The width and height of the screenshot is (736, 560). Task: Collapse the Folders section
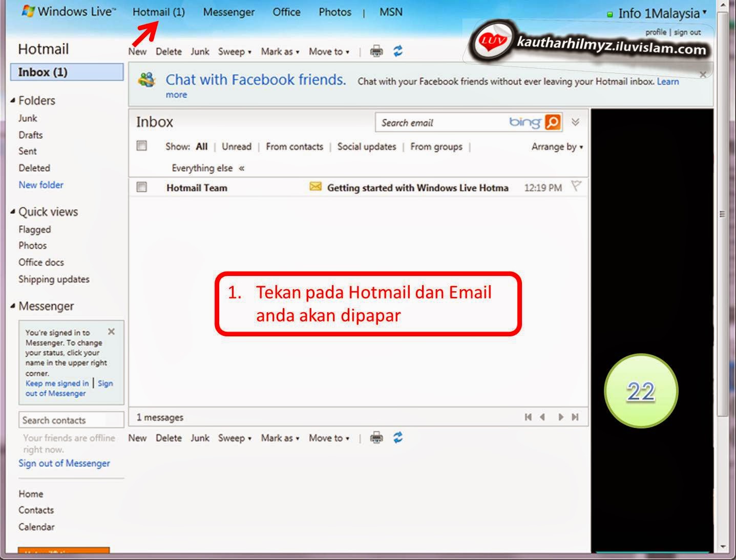click(x=13, y=100)
